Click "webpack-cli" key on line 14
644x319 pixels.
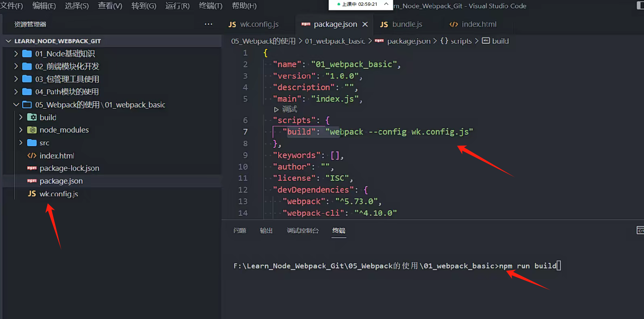316,213
